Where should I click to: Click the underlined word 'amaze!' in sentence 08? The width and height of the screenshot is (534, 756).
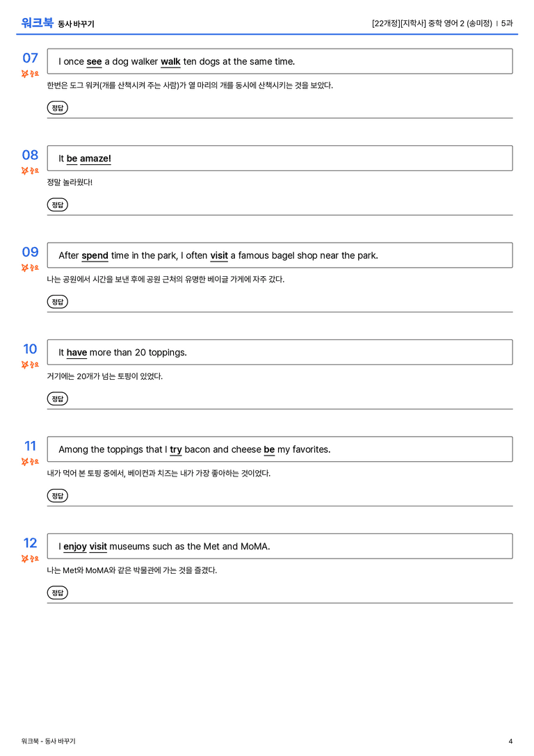click(x=95, y=159)
